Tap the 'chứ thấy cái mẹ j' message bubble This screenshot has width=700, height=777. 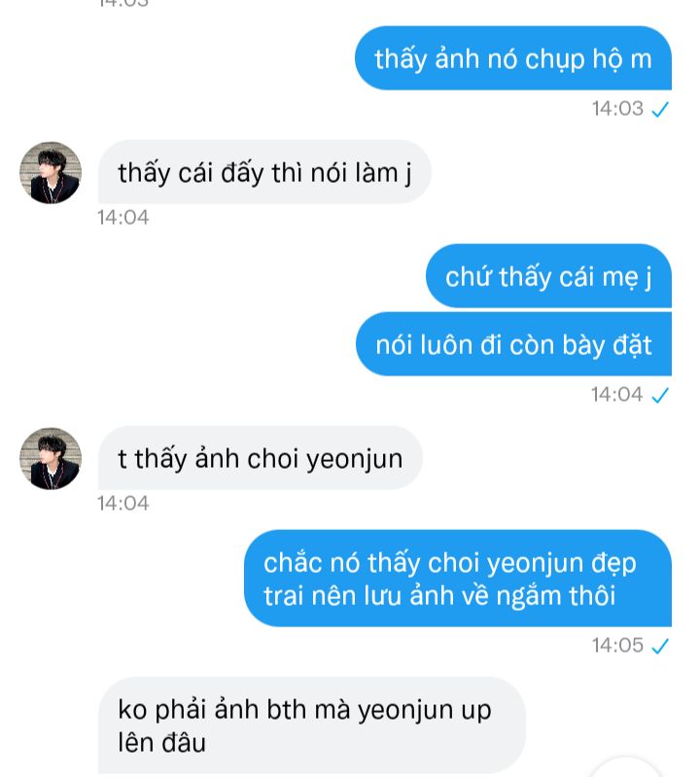click(548, 276)
